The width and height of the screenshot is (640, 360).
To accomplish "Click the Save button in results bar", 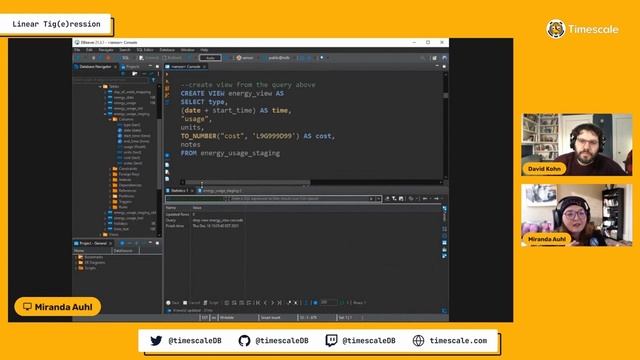I will (173, 303).
